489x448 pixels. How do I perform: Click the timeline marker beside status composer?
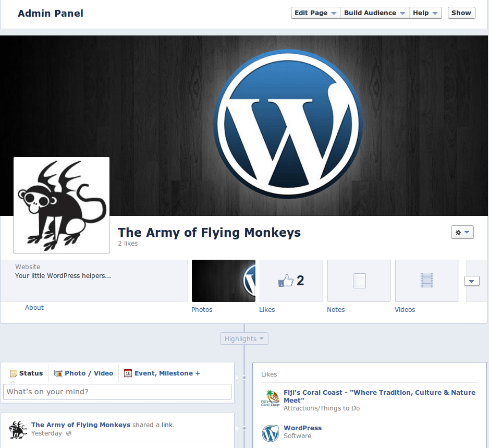[244, 378]
